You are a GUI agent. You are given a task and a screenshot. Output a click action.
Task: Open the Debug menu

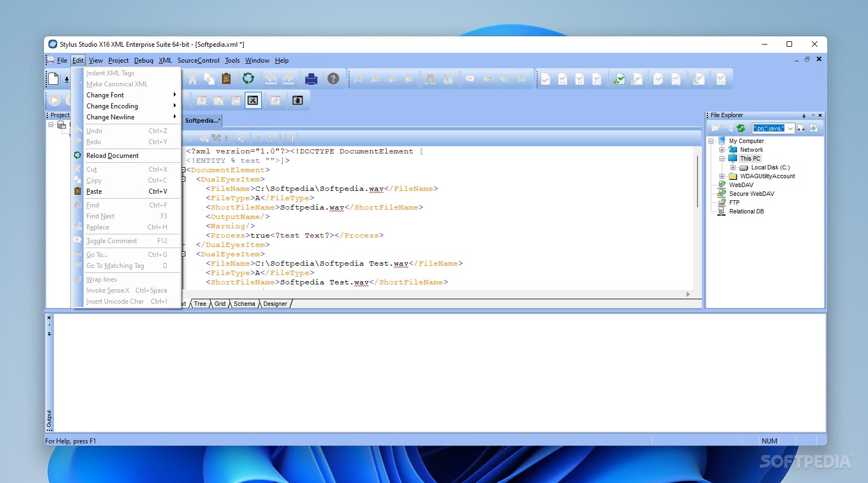click(x=144, y=61)
